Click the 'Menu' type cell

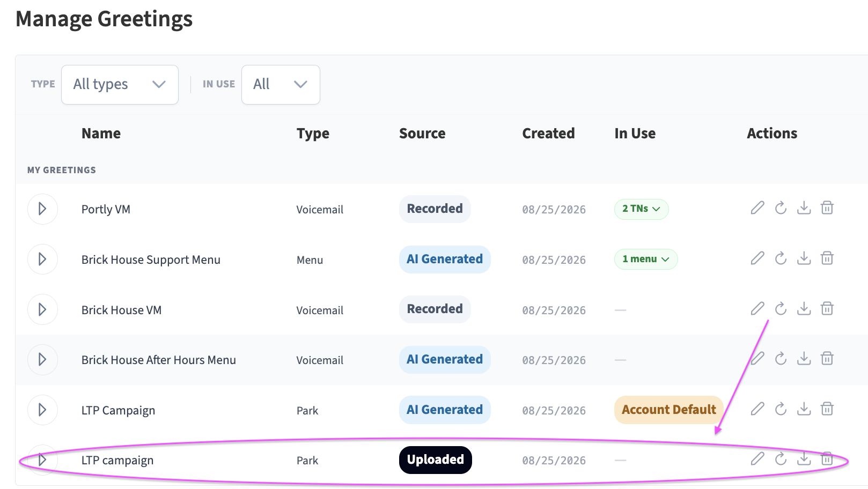pyautogui.click(x=310, y=260)
